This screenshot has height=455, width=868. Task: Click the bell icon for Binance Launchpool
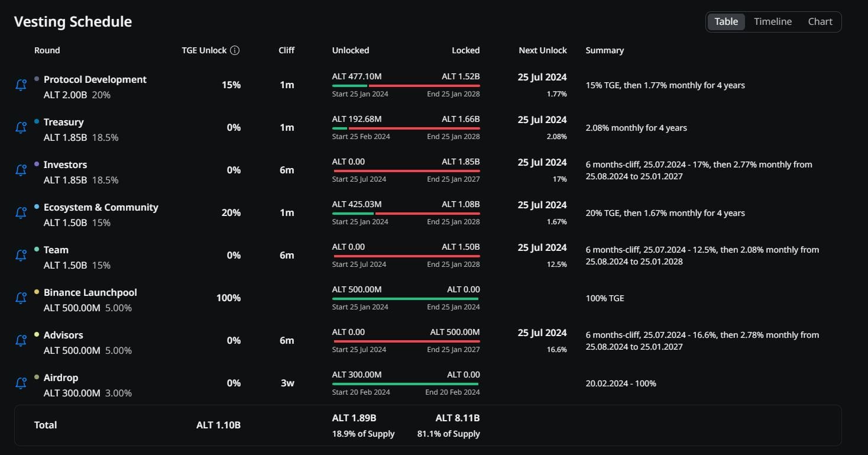pyautogui.click(x=21, y=298)
